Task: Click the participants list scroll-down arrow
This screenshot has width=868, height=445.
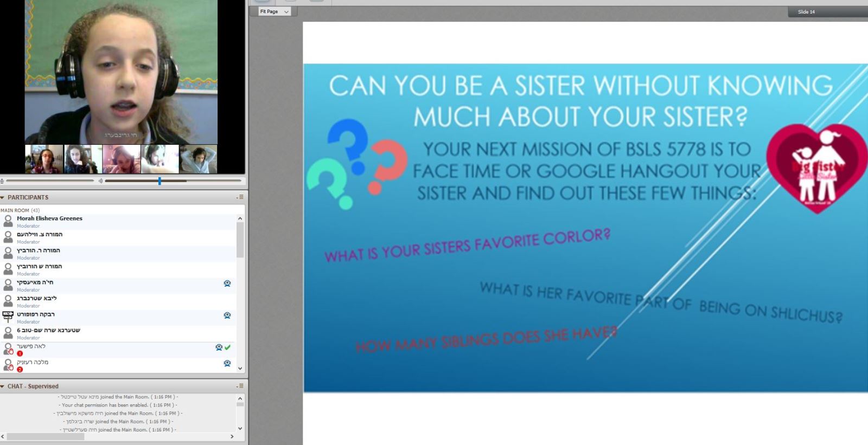Action: (x=240, y=369)
